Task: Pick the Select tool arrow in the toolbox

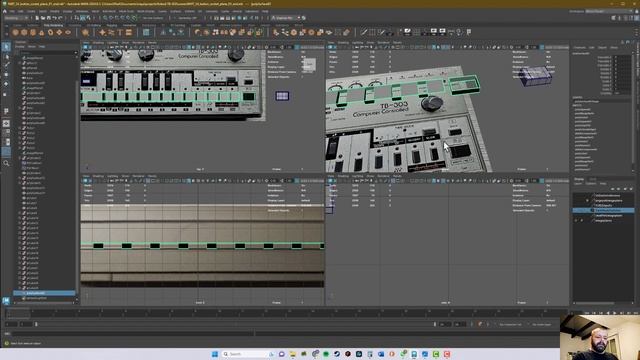Action: (x=6, y=47)
